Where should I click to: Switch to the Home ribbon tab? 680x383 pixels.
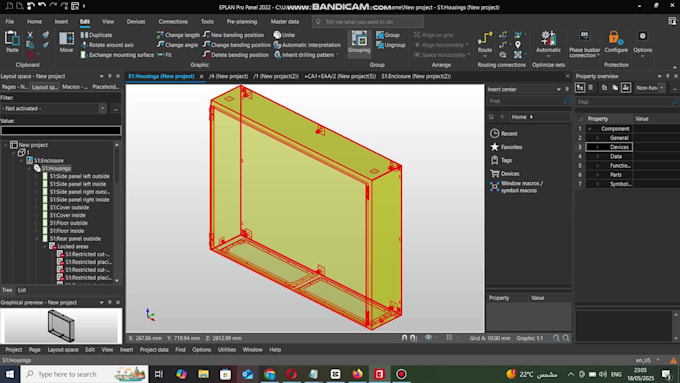34,21
